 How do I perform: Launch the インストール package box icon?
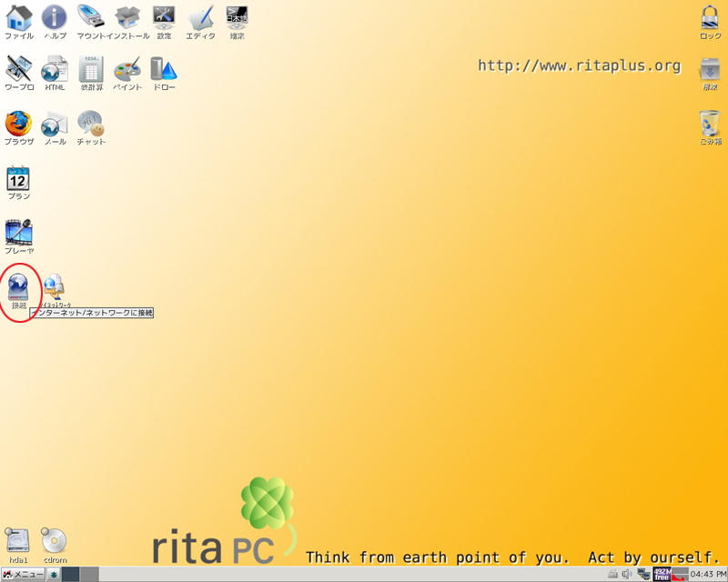127,18
